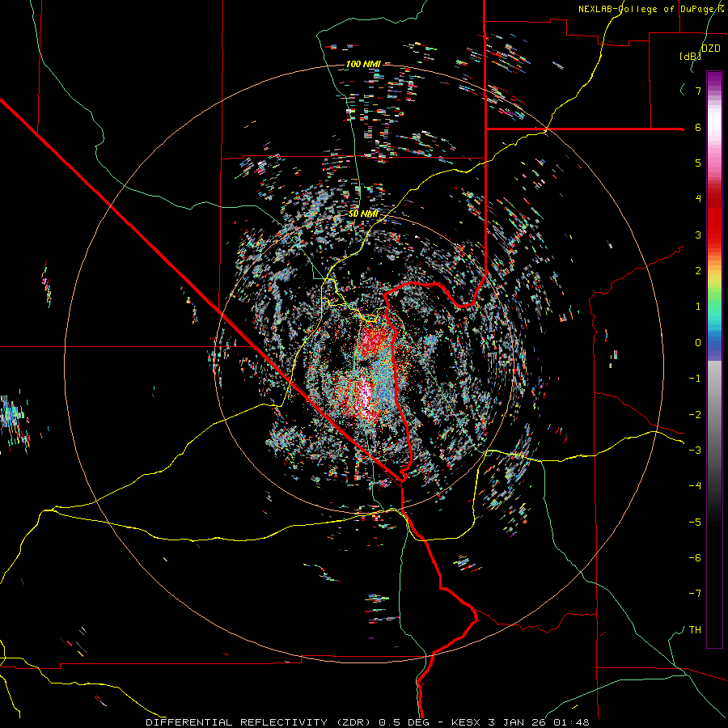Image resolution: width=728 pixels, height=728 pixels.
Task: Click the -1 dB scale value
Action: [695, 379]
